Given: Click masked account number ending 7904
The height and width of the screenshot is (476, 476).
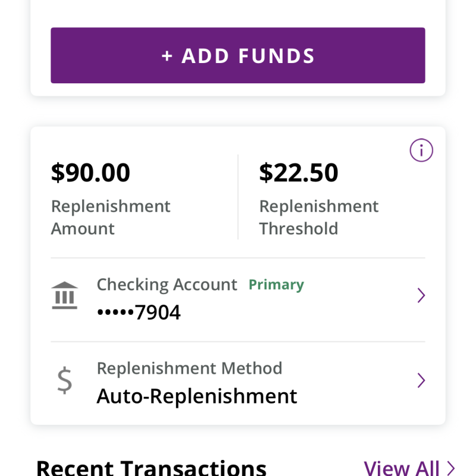Looking at the screenshot, I should point(139,312).
